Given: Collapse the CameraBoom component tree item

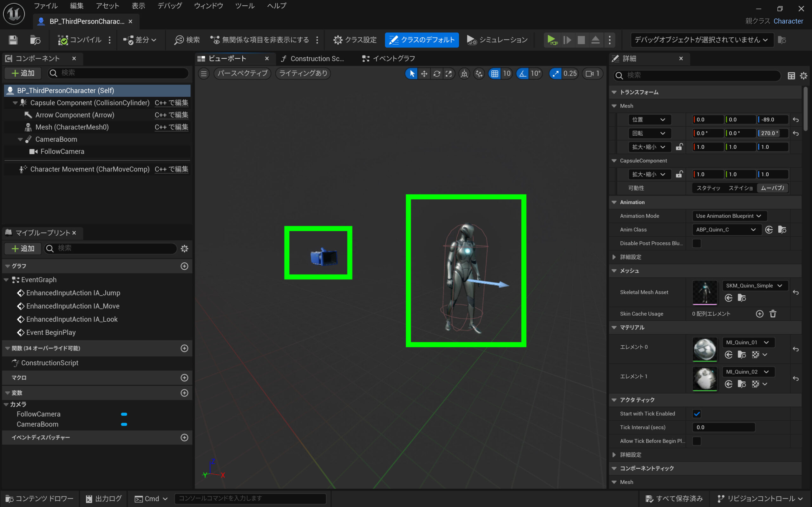Looking at the screenshot, I should point(20,139).
